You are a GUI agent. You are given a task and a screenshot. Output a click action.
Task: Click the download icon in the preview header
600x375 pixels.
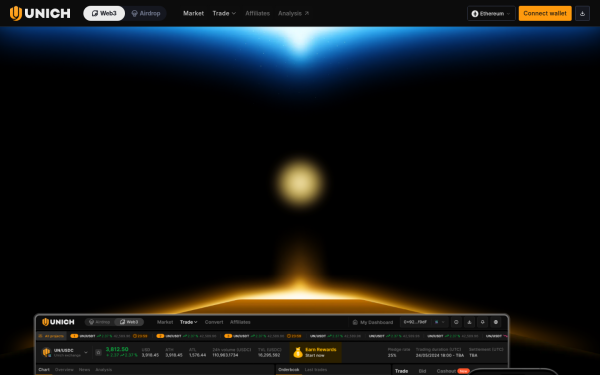(x=470, y=322)
